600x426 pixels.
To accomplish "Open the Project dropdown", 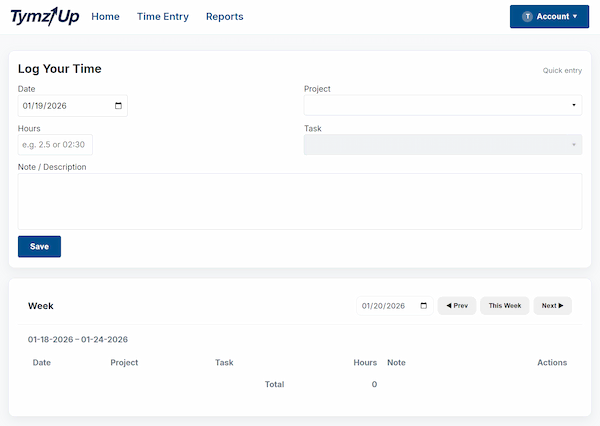I will 442,105.
